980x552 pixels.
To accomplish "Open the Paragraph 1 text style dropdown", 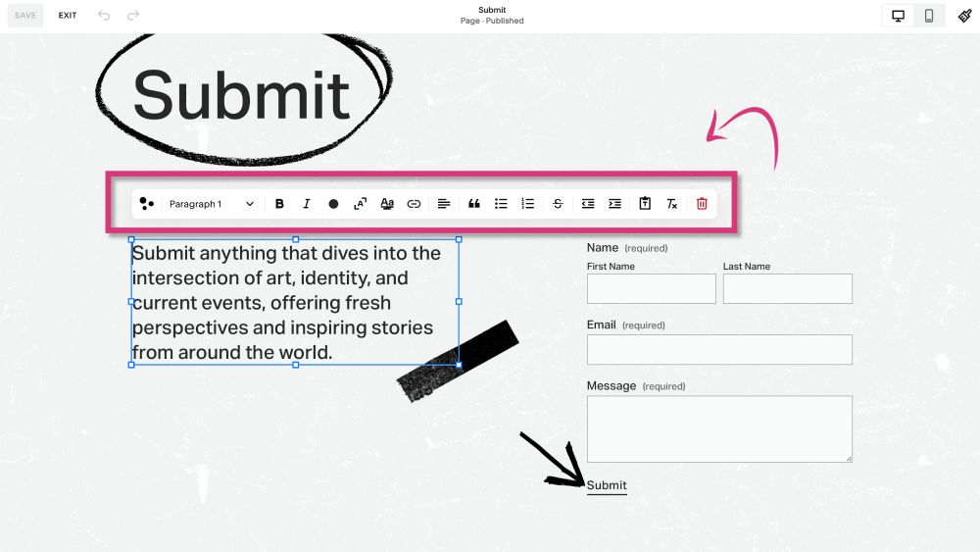I will (212, 204).
